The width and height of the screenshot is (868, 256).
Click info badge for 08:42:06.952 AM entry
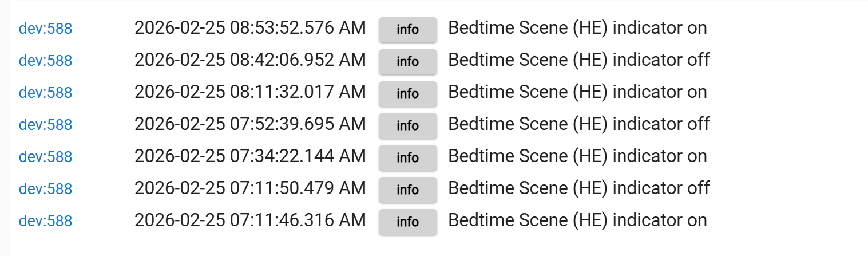pyautogui.click(x=407, y=61)
